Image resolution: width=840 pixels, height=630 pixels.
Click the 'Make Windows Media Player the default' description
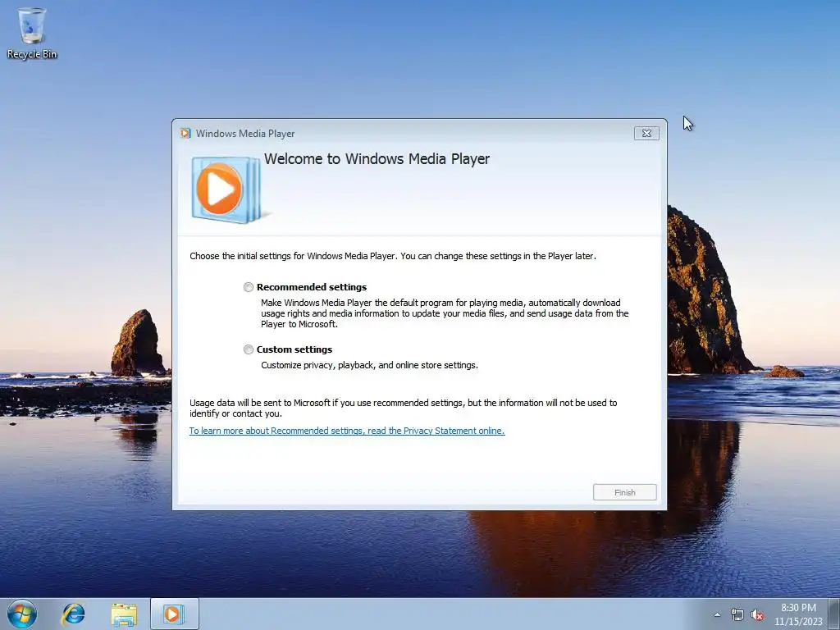click(x=445, y=313)
